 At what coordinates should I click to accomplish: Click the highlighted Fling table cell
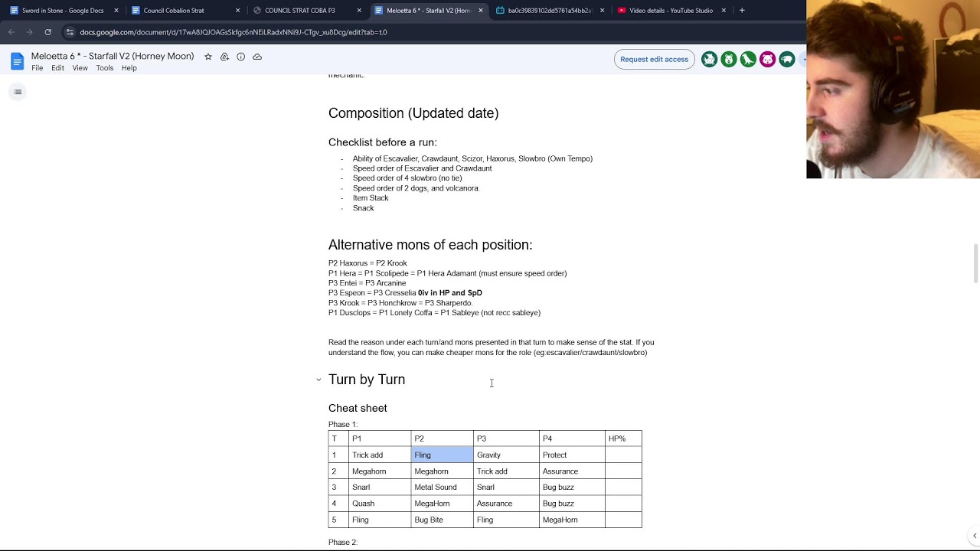pyautogui.click(x=443, y=455)
